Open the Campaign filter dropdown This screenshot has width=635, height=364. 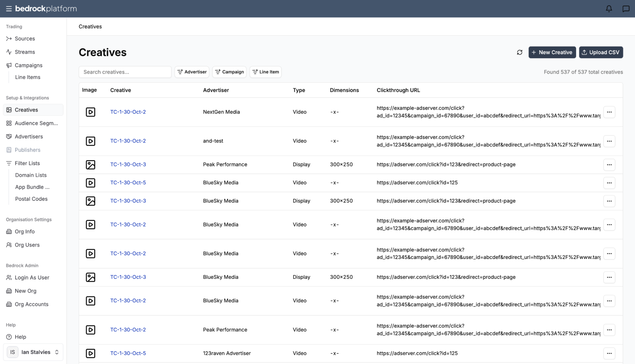pyautogui.click(x=229, y=72)
